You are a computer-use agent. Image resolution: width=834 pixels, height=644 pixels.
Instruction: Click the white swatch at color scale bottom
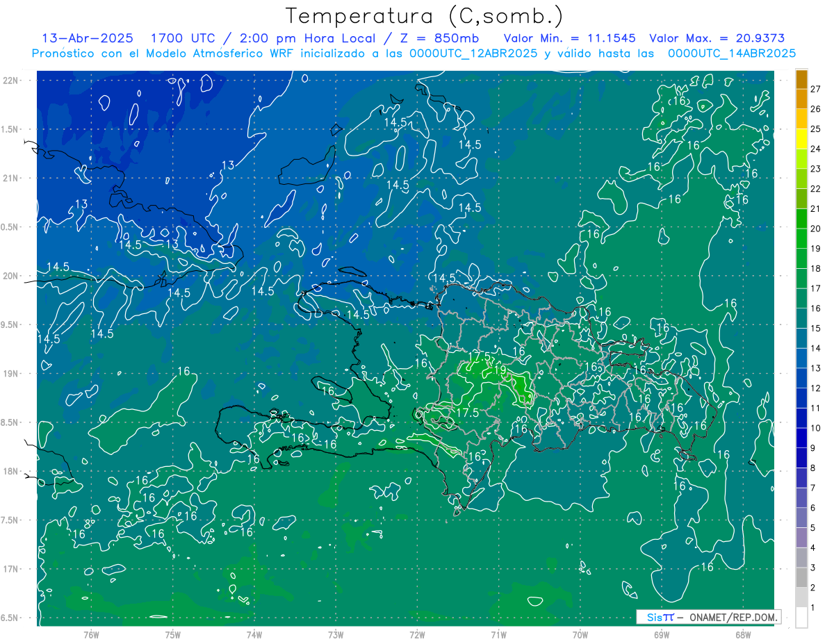801,618
